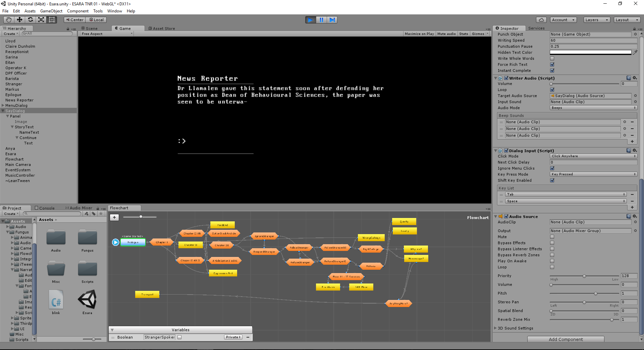Open Writer Audio component gear menu
The height and width of the screenshot is (350, 644).
tap(635, 78)
